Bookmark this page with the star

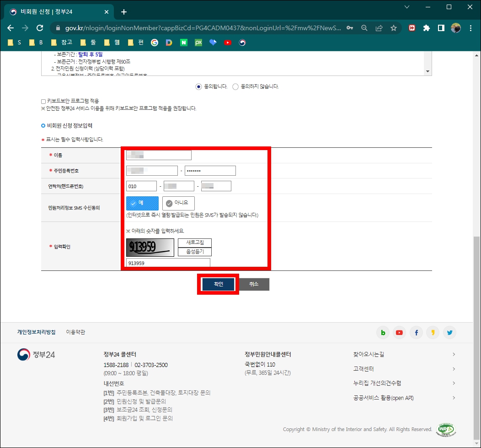[394, 28]
